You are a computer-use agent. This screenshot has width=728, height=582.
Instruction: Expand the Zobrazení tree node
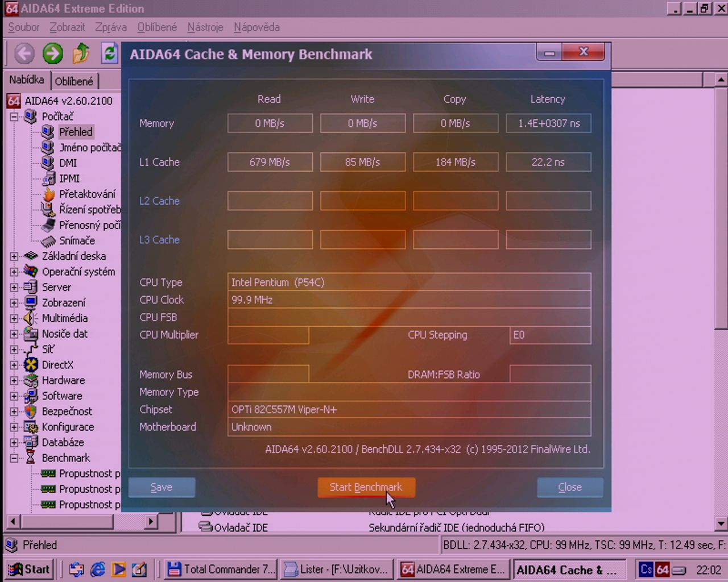[14, 303]
